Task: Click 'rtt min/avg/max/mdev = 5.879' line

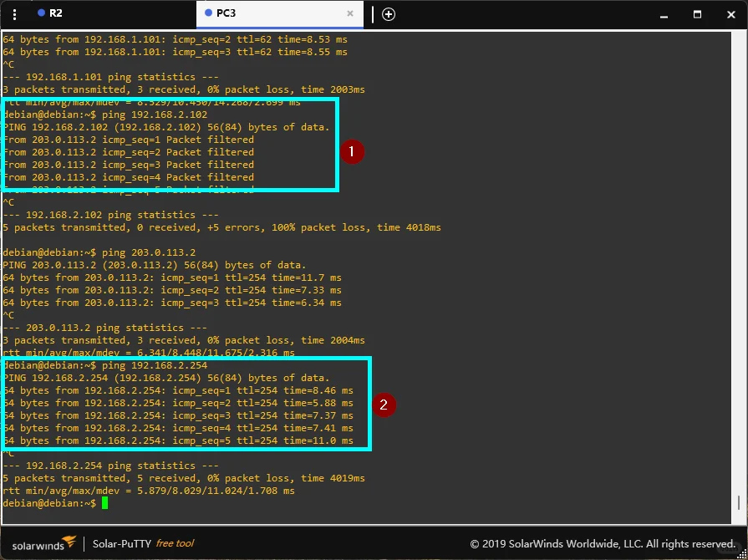Action: pyautogui.click(x=149, y=491)
